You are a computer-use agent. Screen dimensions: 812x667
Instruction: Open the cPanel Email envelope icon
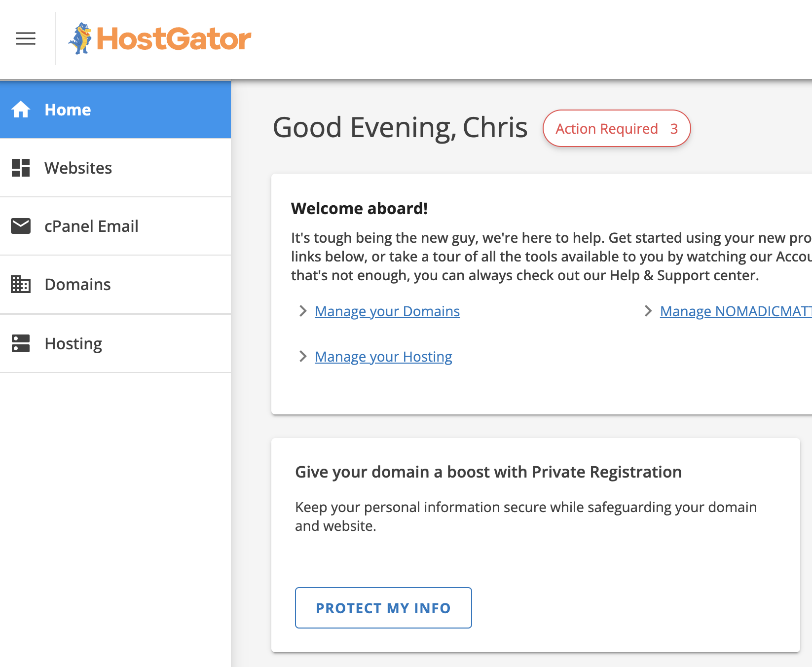point(20,226)
